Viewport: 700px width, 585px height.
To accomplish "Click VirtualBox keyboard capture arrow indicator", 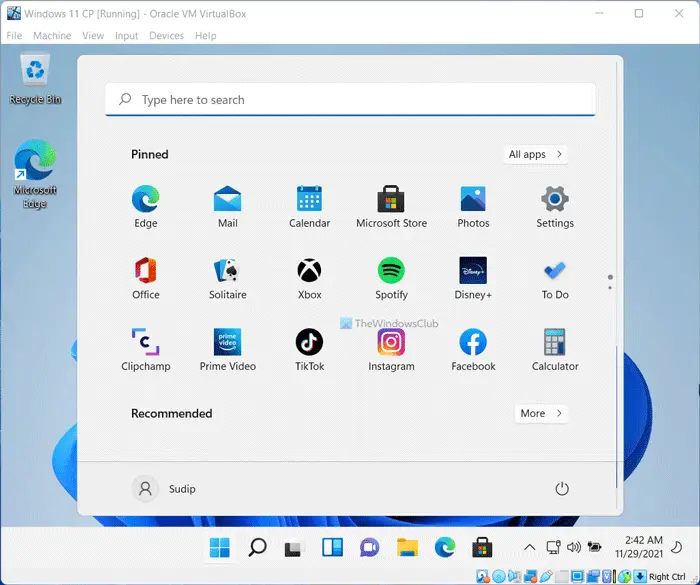I will tap(640, 577).
